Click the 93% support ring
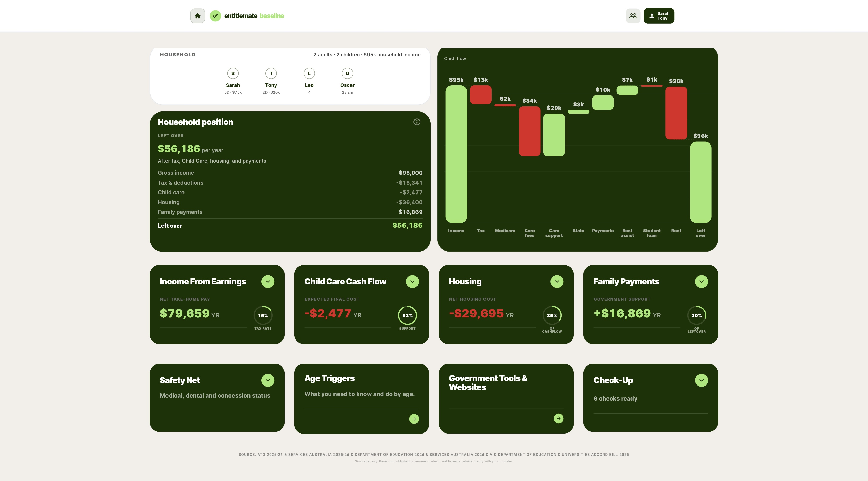 pos(407,315)
